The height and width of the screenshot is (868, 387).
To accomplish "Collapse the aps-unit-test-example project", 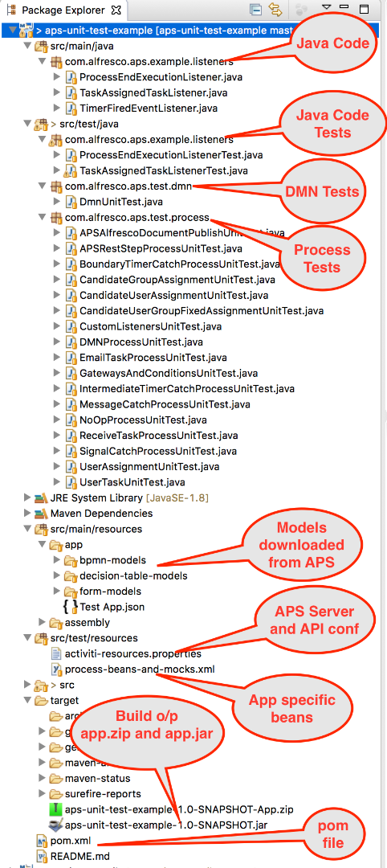I will (13, 31).
